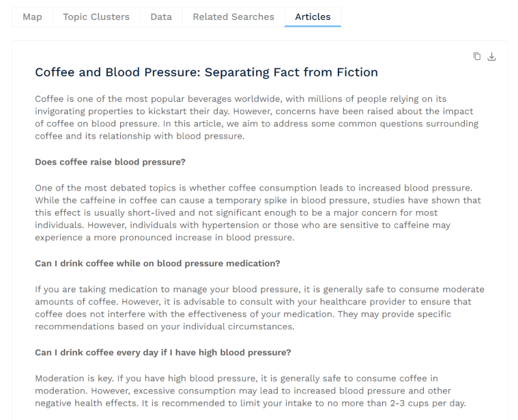This screenshot has width=518, height=420.
Task: Select the heading Does coffee raise blood pressure?
Action: (111, 162)
